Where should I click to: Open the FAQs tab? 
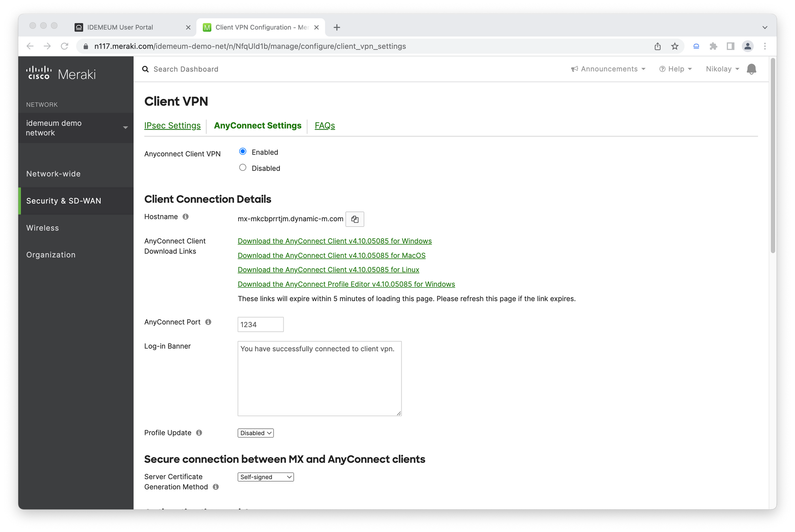pyautogui.click(x=325, y=126)
